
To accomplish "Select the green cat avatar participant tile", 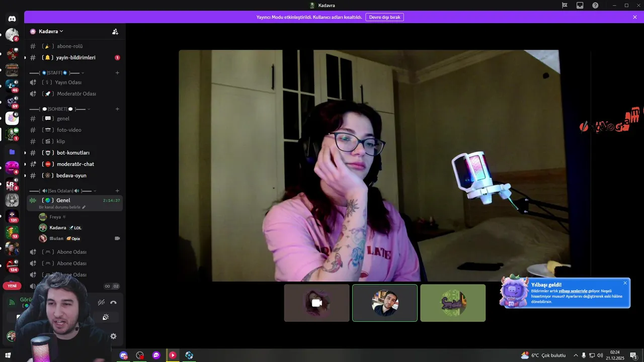I will pos(453,303).
